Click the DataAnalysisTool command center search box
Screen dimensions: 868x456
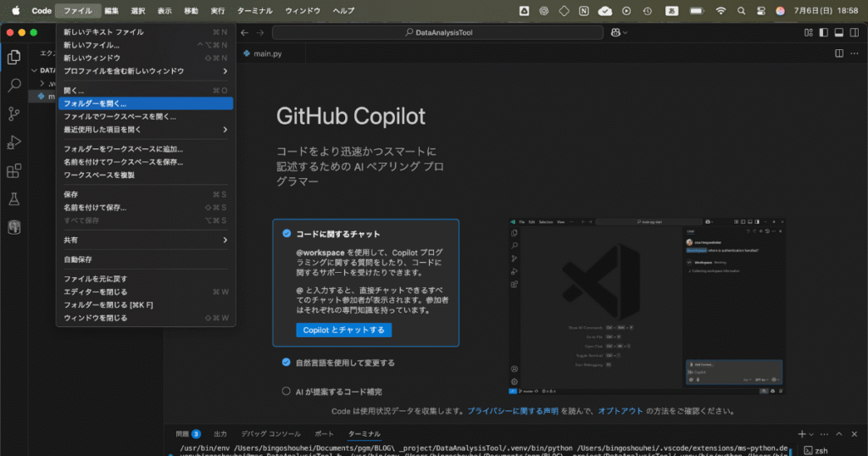[438, 33]
